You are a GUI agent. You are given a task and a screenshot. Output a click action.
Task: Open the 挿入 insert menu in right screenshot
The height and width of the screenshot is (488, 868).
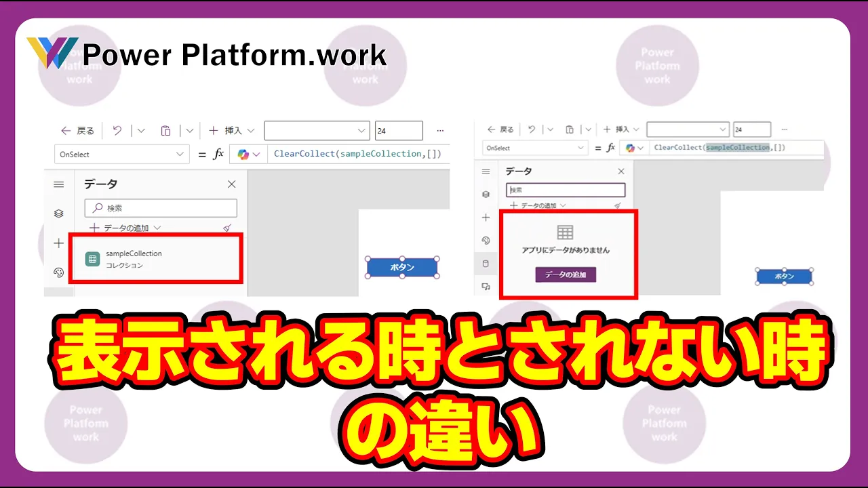tap(621, 129)
